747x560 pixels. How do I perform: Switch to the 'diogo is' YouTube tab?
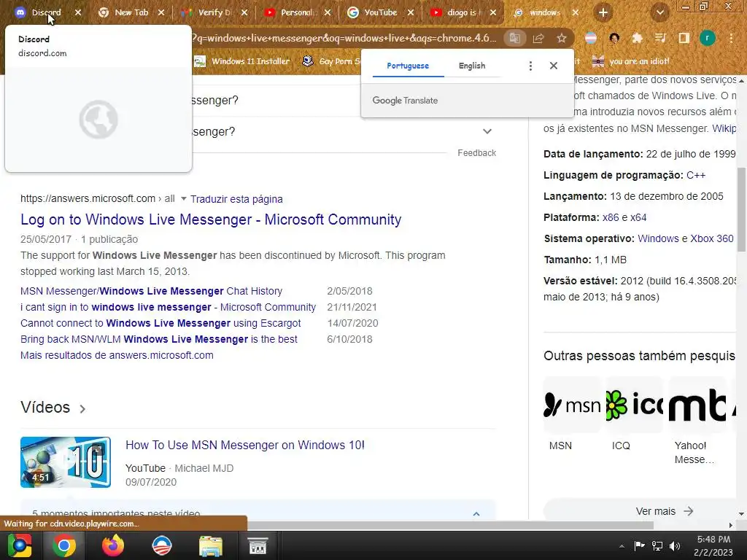(461, 12)
